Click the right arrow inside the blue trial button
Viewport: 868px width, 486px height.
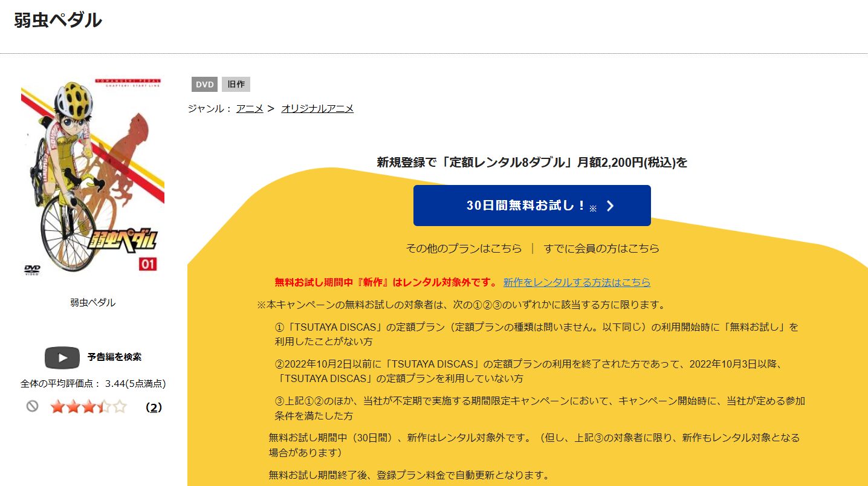coord(612,206)
